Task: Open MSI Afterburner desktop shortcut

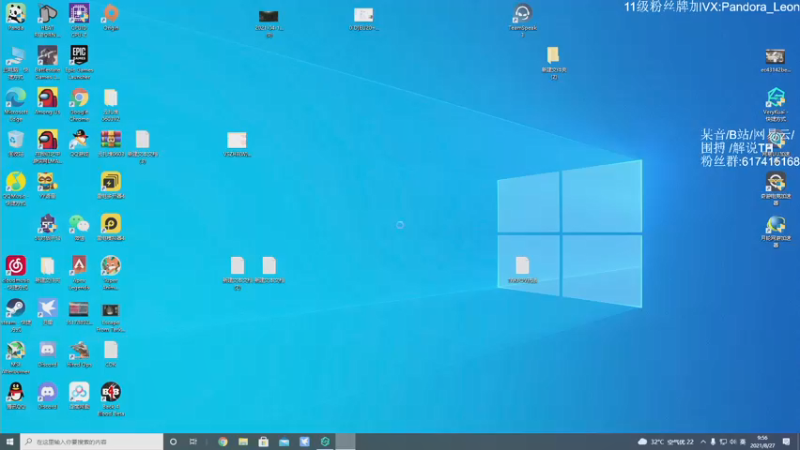Action: [16, 357]
